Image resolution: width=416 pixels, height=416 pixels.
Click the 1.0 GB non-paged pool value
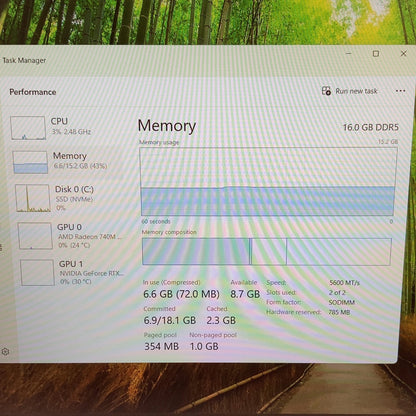(x=204, y=347)
